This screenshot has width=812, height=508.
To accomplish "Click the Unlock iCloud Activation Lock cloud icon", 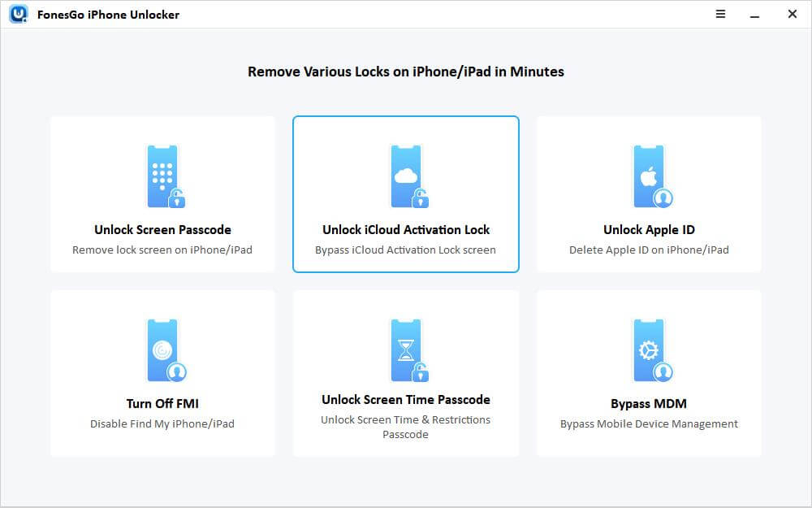I will point(406,173).
